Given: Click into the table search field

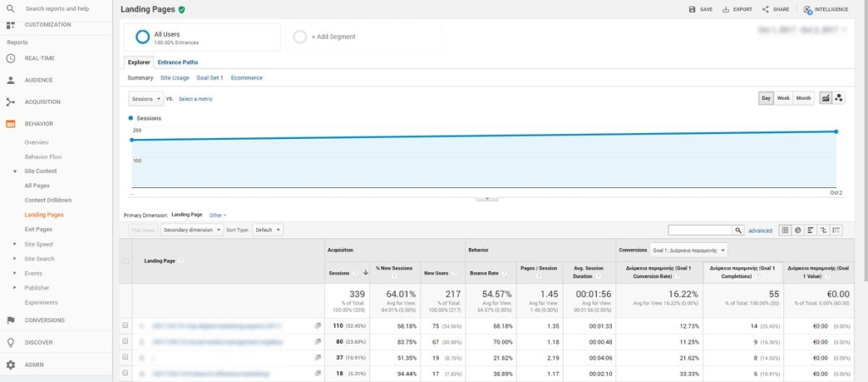Looking at the screenshot, I should [x=699, y=230].
